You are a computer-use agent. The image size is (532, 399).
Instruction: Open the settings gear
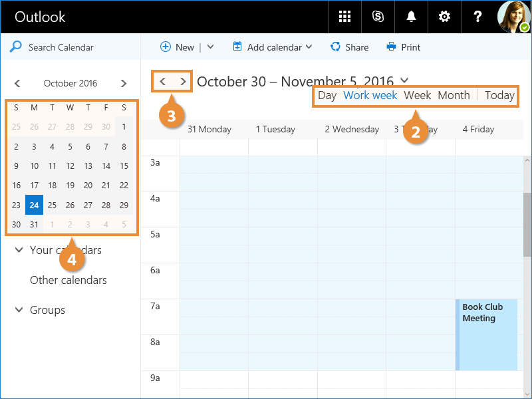pos(444,17)
